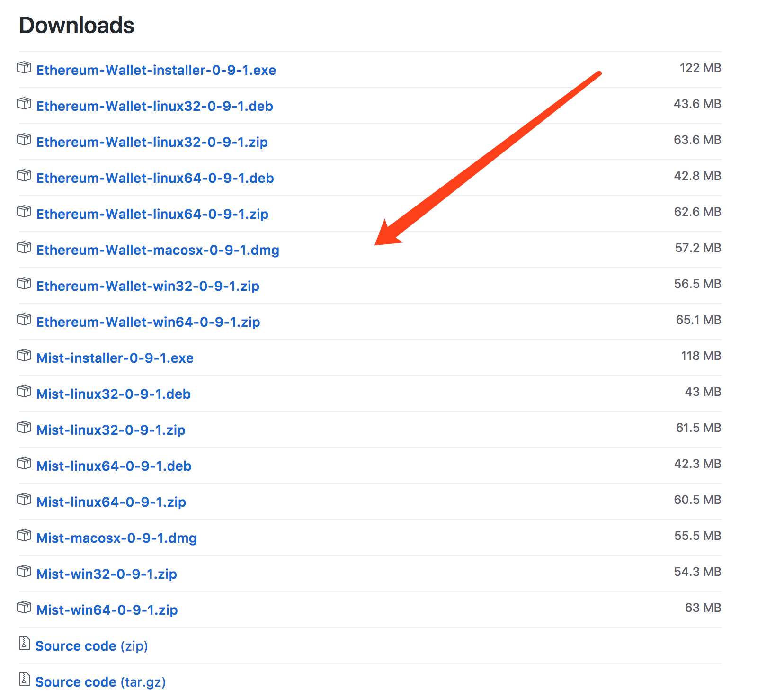The image size is (784, 699).
Task: Open the Mist-linux32-0-9-1.deb link
Action: (114, 394)
